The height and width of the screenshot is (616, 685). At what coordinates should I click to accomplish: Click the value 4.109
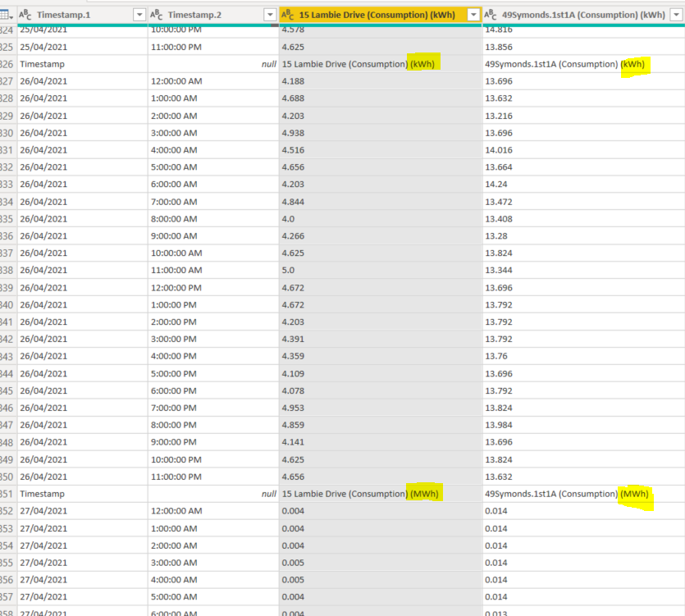click(293, 373)
